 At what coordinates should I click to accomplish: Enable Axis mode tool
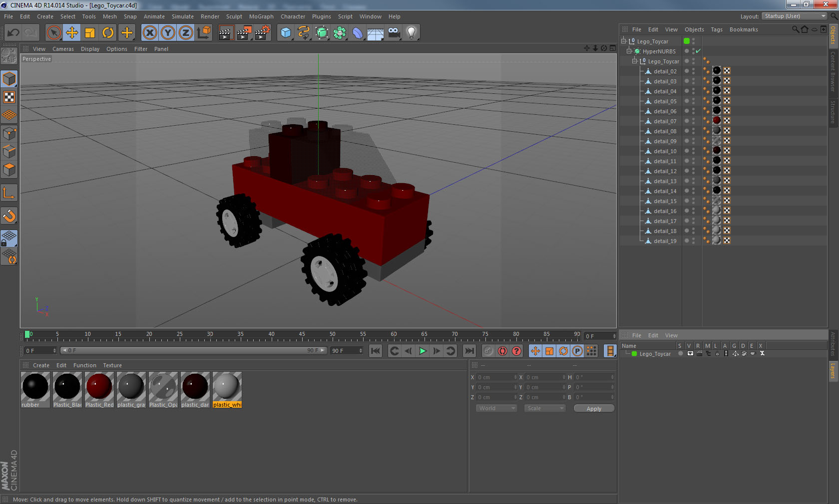click(9, 193)
